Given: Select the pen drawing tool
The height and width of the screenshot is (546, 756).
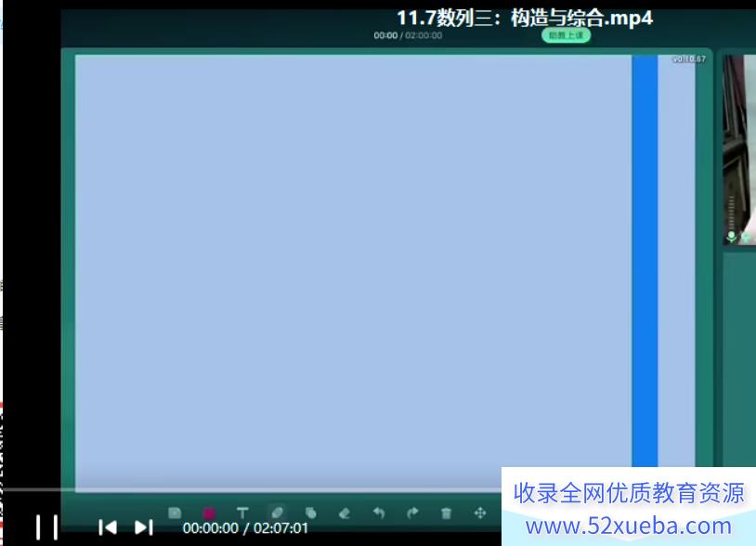Looking at the screenshot, I should (278, 513).
